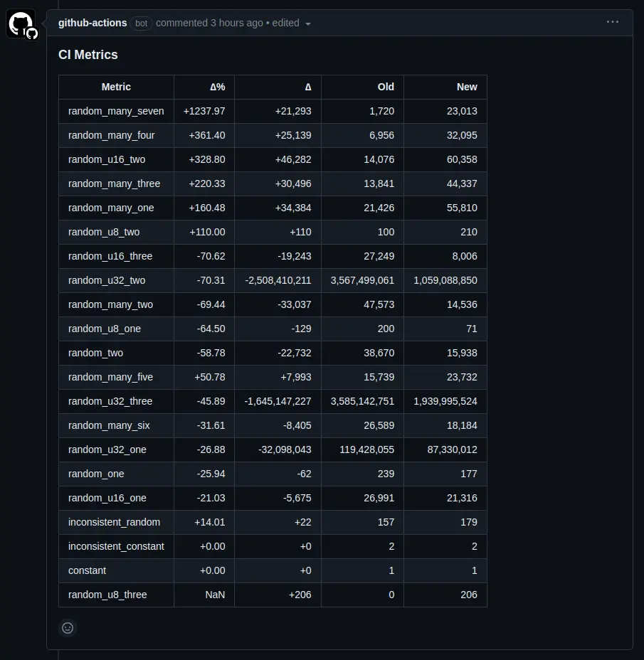
Task: Expand the edited history dropdown arrow
Action: (x=308, y=24)
